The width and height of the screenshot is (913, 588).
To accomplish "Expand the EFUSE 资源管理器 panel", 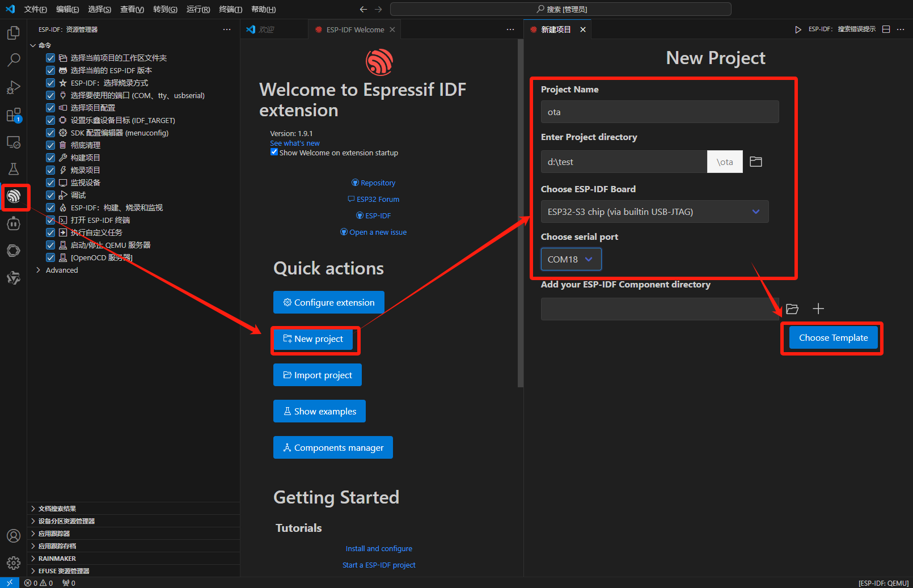I will click(133, 571).
